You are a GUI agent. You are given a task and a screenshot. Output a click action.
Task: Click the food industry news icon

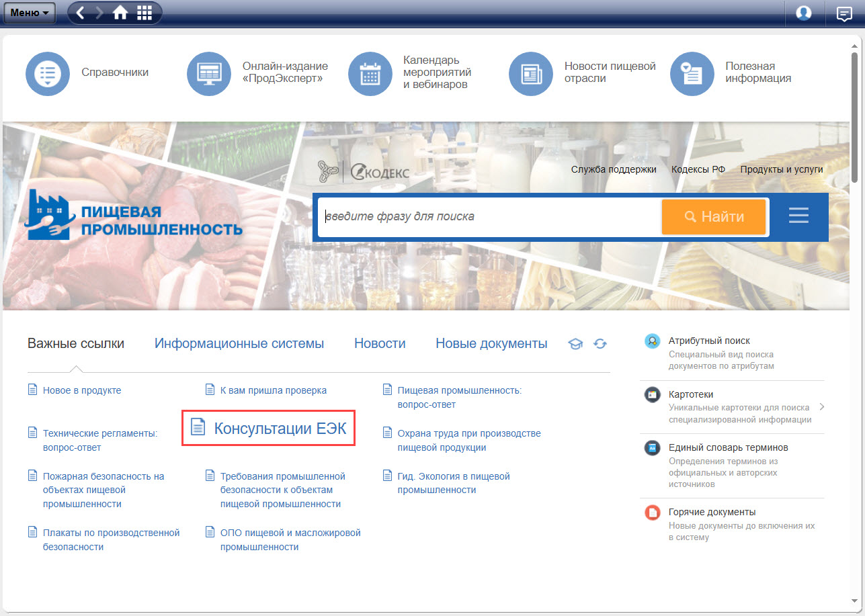pyautogui.click(x=531, y=73)
